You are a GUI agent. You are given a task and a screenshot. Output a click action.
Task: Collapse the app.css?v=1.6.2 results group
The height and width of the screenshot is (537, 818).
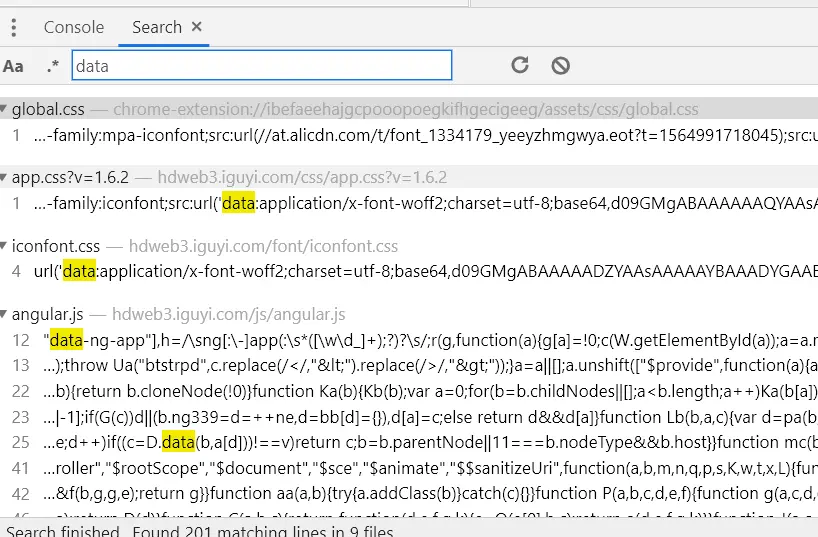(4, 177)
